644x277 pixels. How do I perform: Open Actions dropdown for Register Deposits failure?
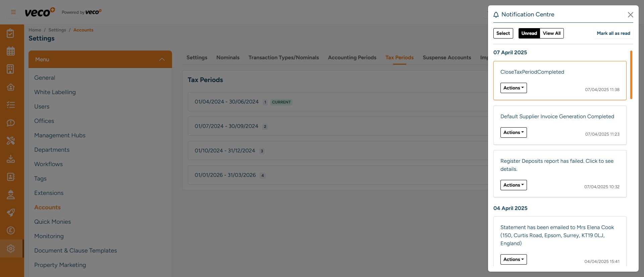coord(513,185)
